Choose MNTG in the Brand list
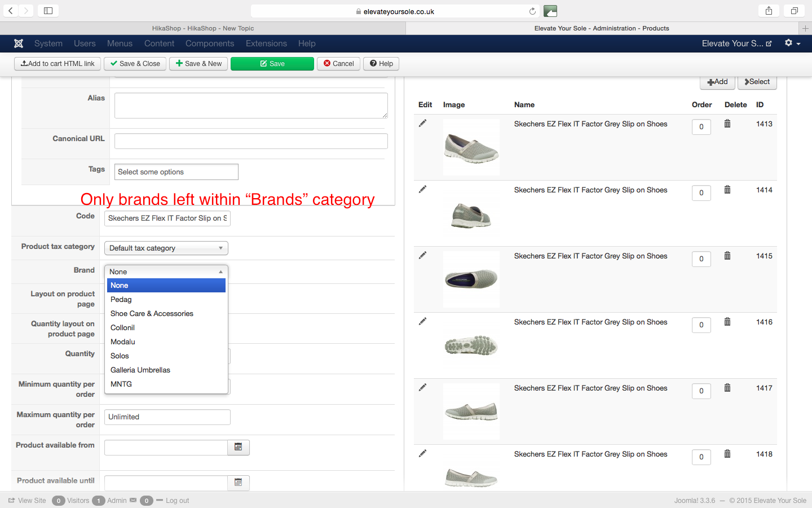812x508 pixels. pos(166,384)
